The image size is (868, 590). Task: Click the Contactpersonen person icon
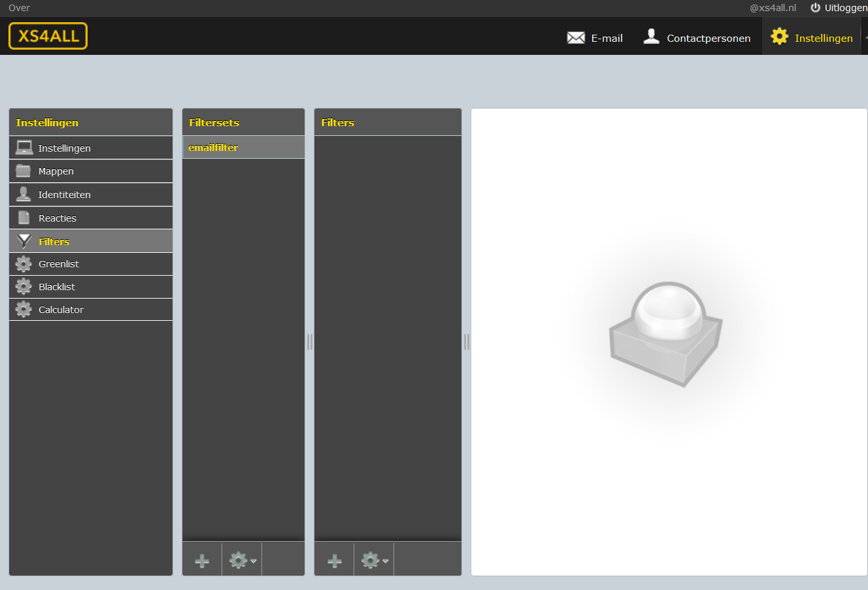pos(651,37)
